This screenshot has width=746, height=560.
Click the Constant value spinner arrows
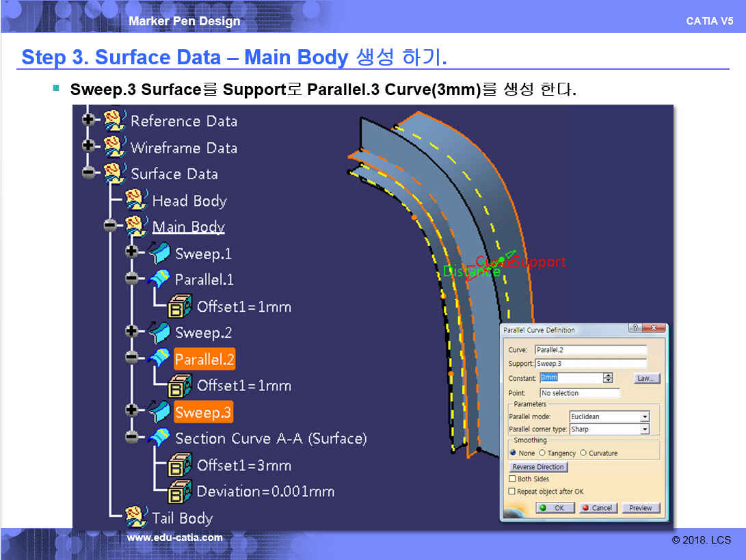click(x=607, y=378)
